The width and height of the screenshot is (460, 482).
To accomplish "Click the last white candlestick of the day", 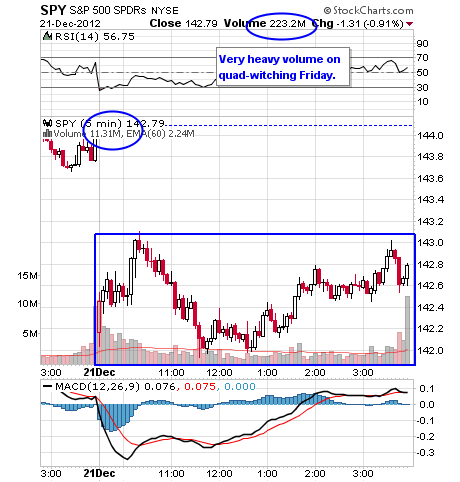I will coord(407,275).
